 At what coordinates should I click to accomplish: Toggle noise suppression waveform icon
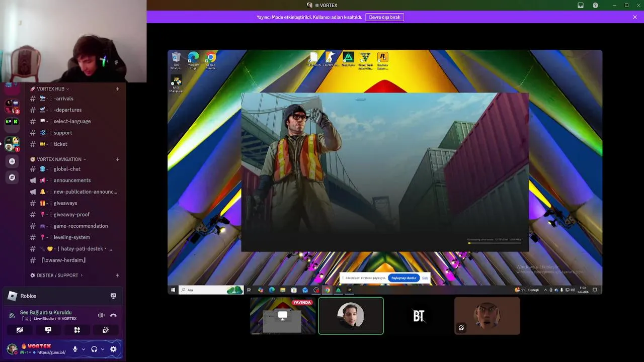coord(101,315)
